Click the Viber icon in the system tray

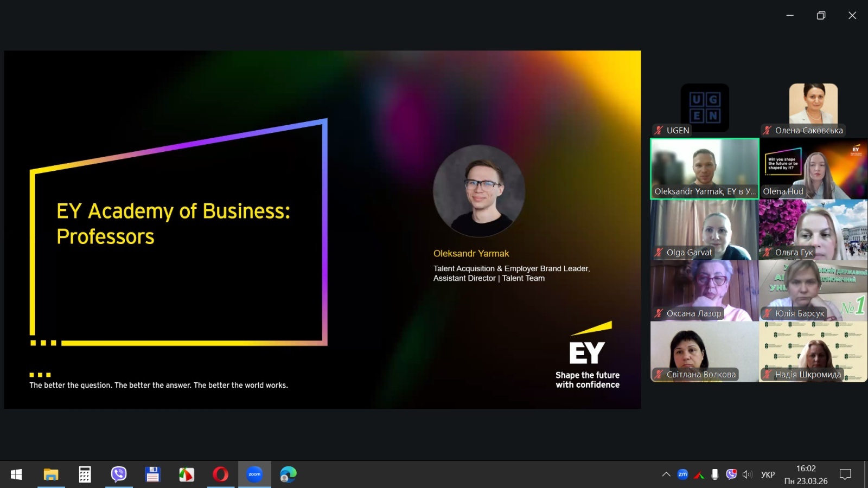tap(731, 474)
